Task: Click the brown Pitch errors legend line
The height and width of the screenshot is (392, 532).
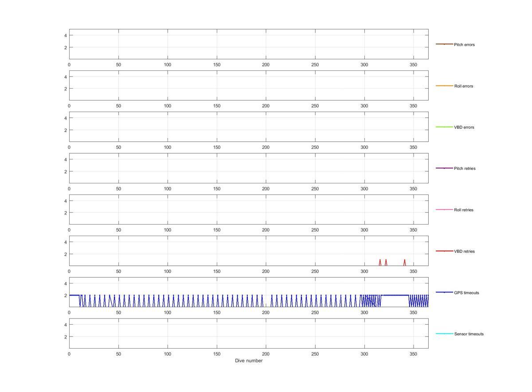Action: tap(444, 44)
